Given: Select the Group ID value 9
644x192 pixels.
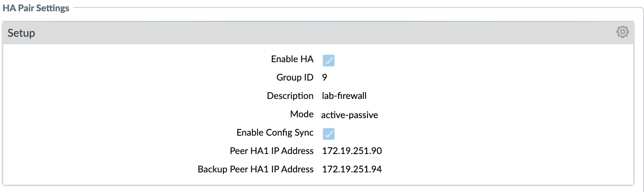Looking at the screenshot, I should click(x=325, y=77).
